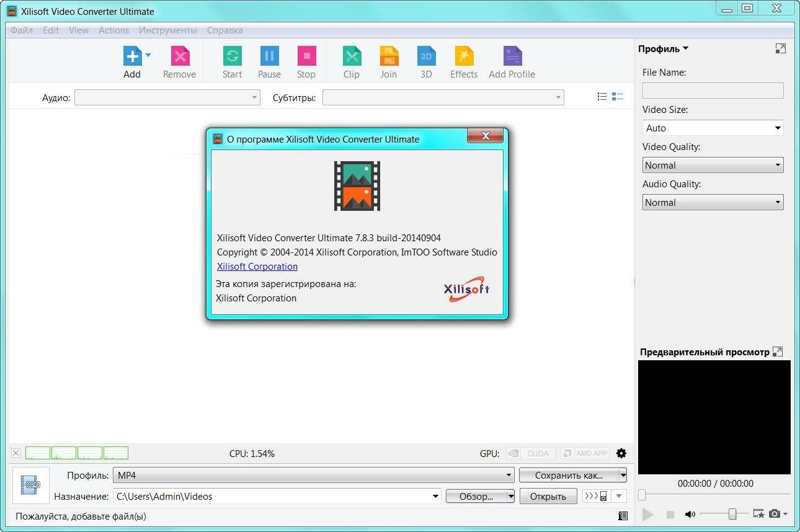Click the Xilisoft logo in About dialog
This screenshot has height=532, width=800.
[467, 290]
